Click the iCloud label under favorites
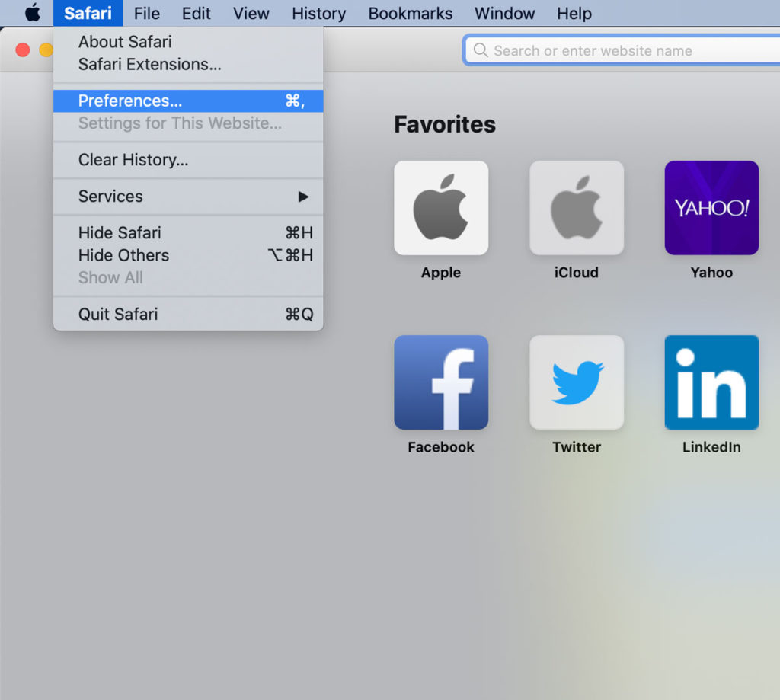This screenshot has height=700, width=780. coord(577,273)
